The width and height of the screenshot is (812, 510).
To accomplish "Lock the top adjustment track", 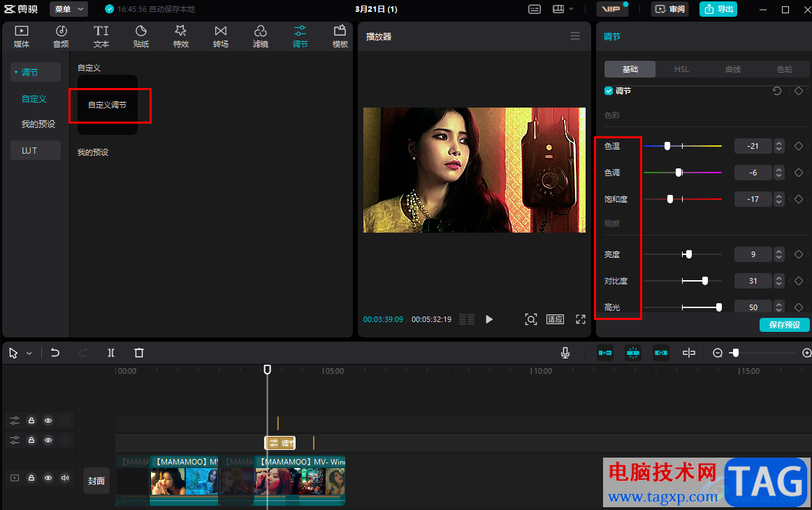I will pos(31,421).
